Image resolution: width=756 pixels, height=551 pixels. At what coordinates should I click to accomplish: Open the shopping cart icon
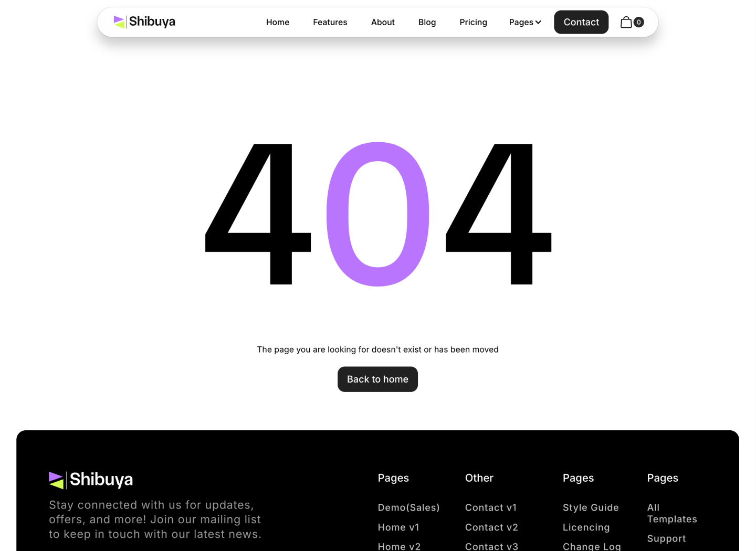coord(626,22)
